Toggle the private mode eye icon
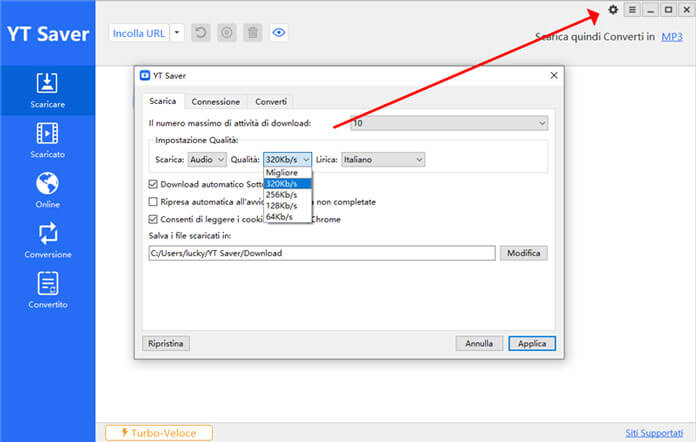The height and width of the screenshot is (442, 696). coord(279,33)
